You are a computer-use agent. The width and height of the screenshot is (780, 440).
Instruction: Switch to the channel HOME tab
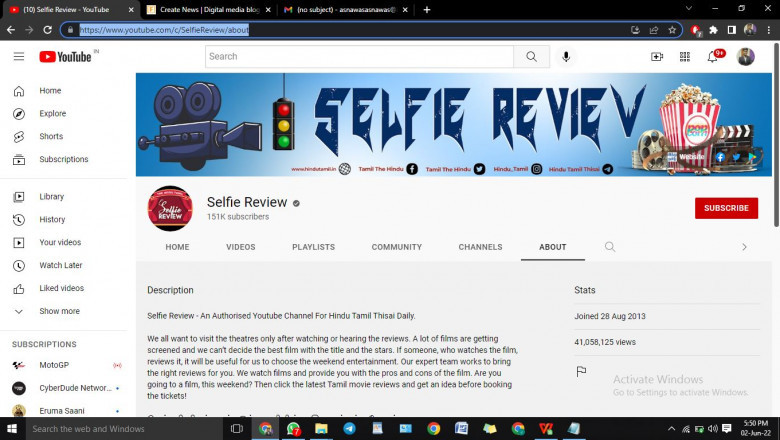pos(178,247)
